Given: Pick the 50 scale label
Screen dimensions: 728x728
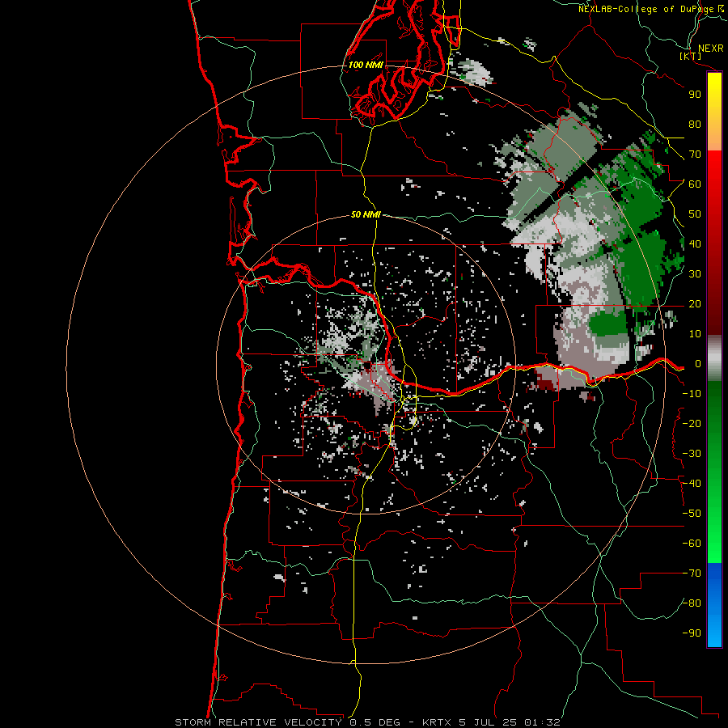Looking at the screenshot, I should (695, 214).
